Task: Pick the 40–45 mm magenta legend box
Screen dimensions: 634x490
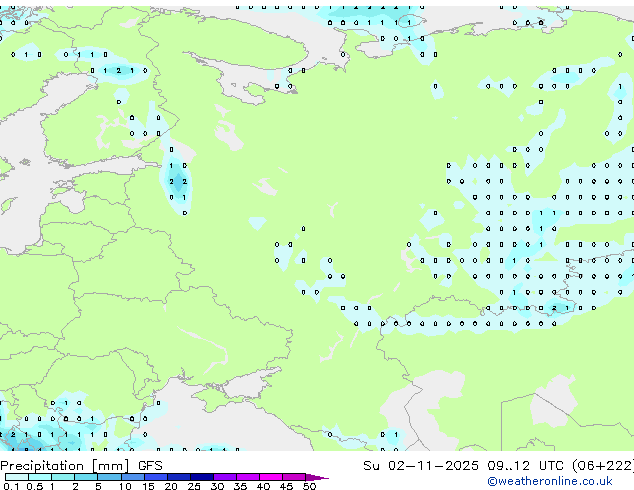Action: tap(271, 477)
